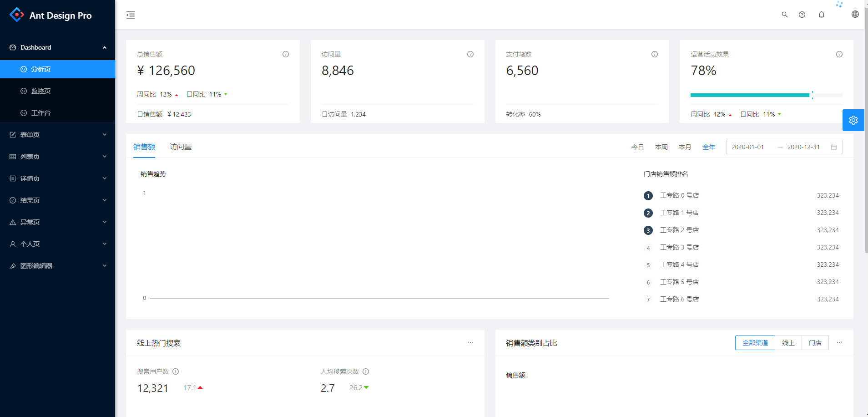The image size is (868, 417).
Task: Select 线上 channel filter
Action: pos(788,343)
